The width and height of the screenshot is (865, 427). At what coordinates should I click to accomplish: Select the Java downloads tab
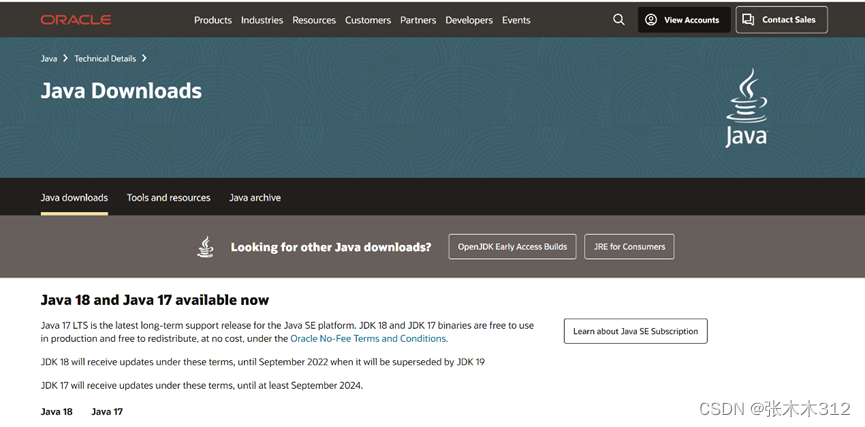click(x=74, y=198)
